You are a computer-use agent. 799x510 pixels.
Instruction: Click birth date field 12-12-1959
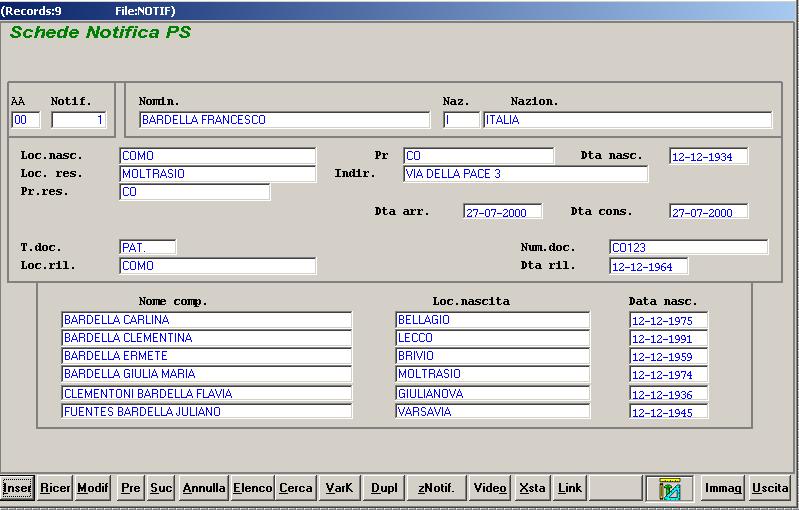[x=669, y=357]
